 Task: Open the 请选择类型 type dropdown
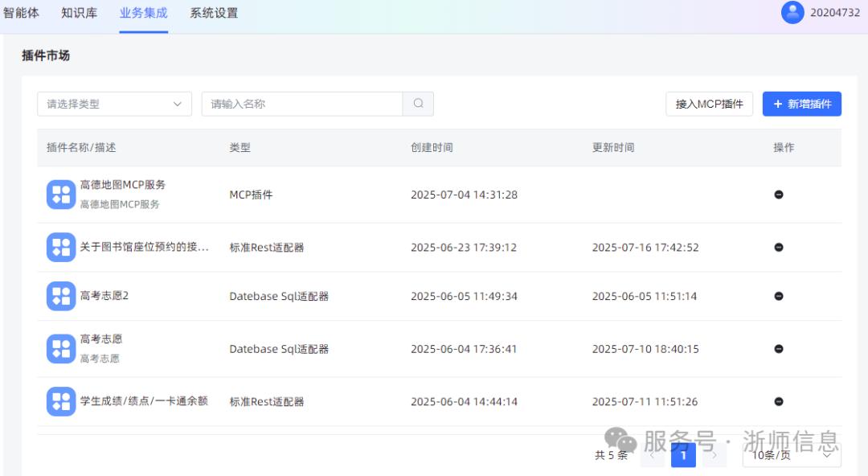point(114,104)
